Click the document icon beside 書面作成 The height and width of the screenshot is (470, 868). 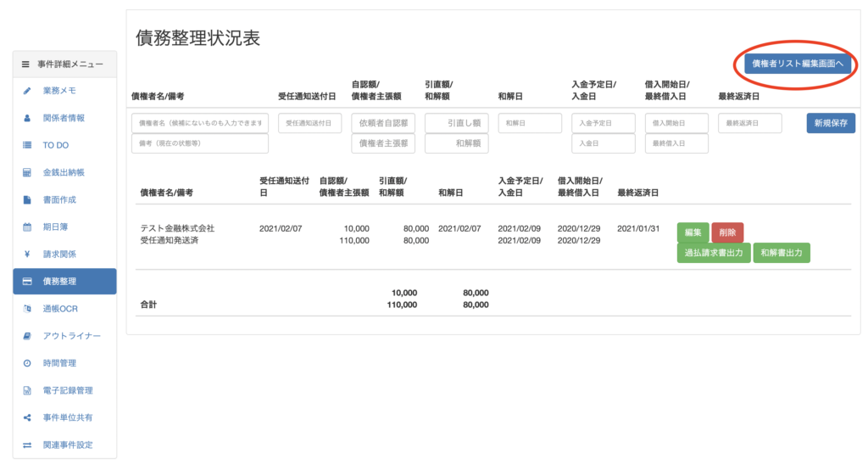tap(26, 200)
